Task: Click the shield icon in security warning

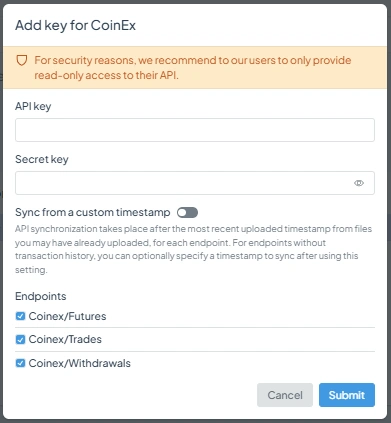Action: (22, 60)
